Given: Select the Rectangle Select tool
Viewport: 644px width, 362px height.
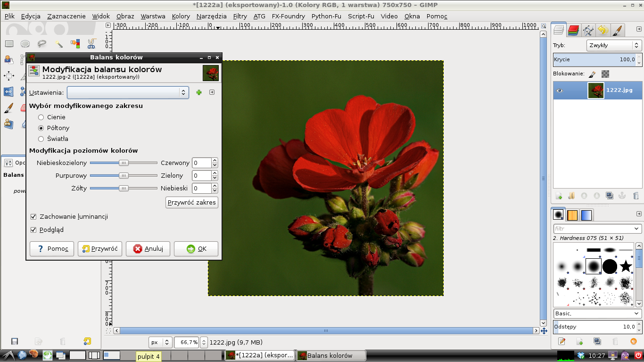Looking at the screenshot, I should (x=9, y=44).
